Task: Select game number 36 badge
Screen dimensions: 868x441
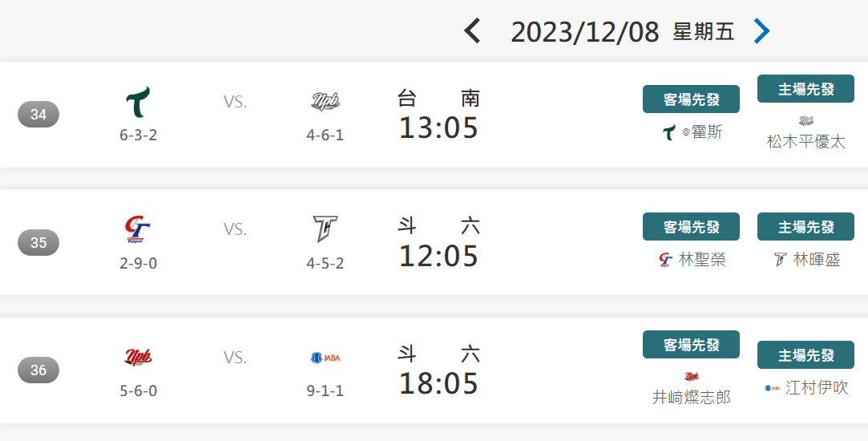Action: pos(38,370)
